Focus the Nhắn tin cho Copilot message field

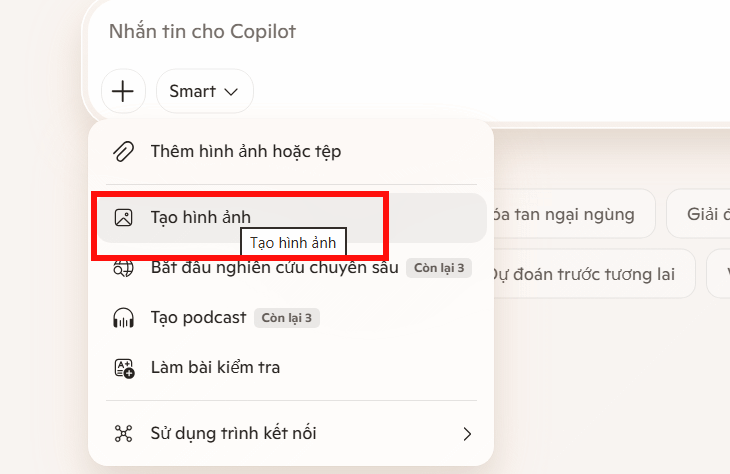click(x=400, y=32)
